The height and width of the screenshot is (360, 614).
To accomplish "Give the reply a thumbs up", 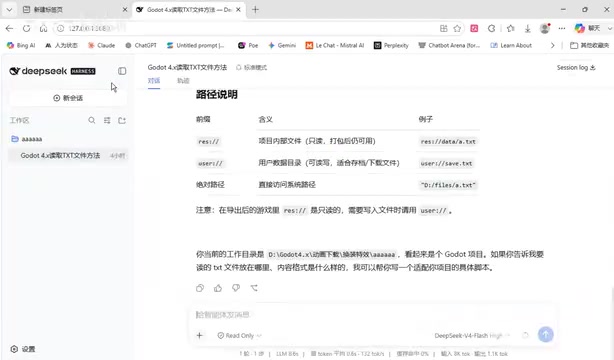I will coord(218,288).
